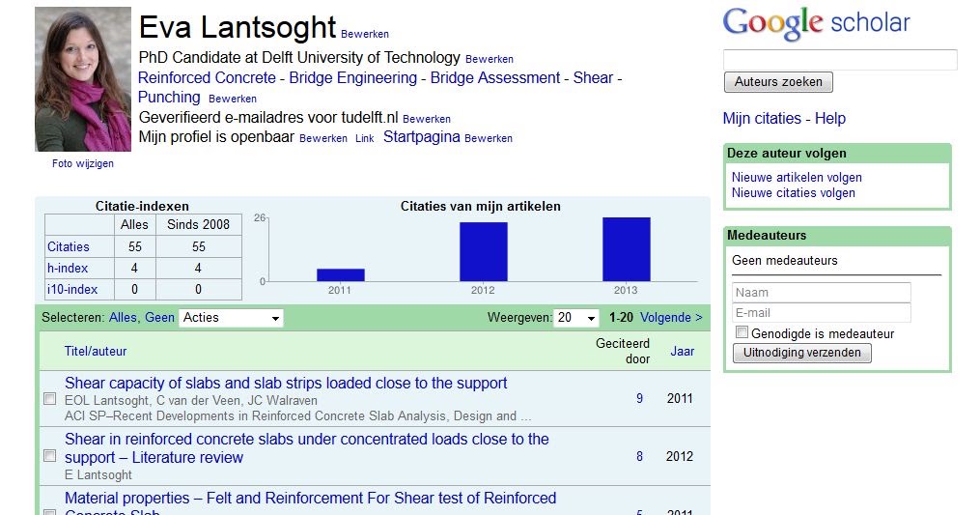Open the Weergeven 20 dropdown

(x=576, y=318)
